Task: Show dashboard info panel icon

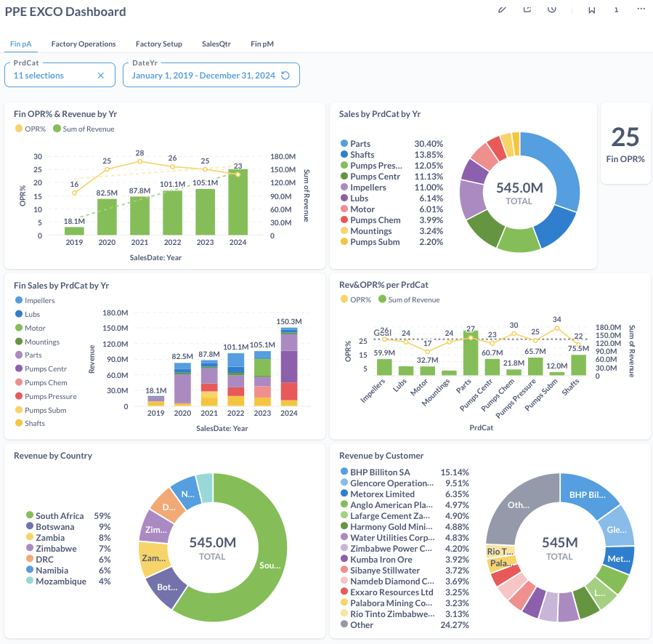Action: [616, 9]
